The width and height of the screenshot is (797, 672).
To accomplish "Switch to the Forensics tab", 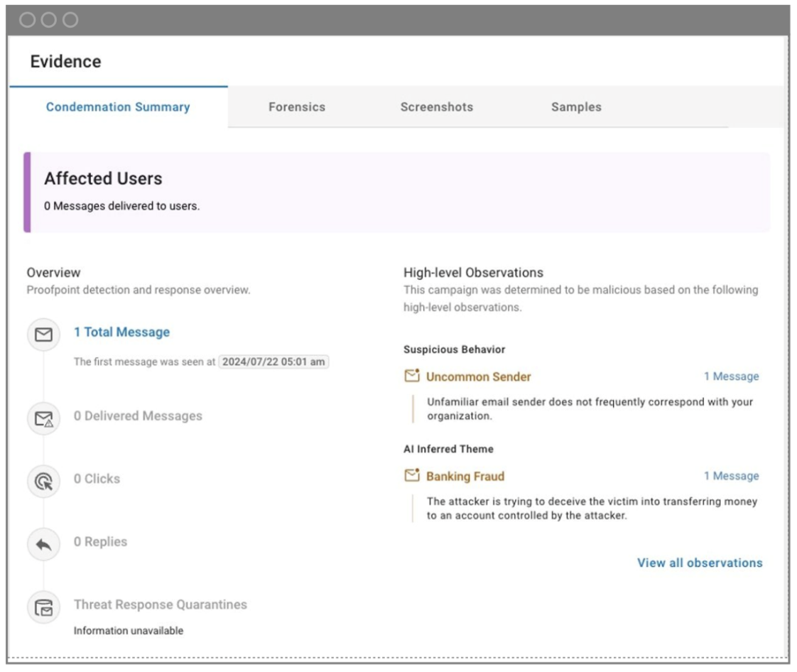I will 297,107.
